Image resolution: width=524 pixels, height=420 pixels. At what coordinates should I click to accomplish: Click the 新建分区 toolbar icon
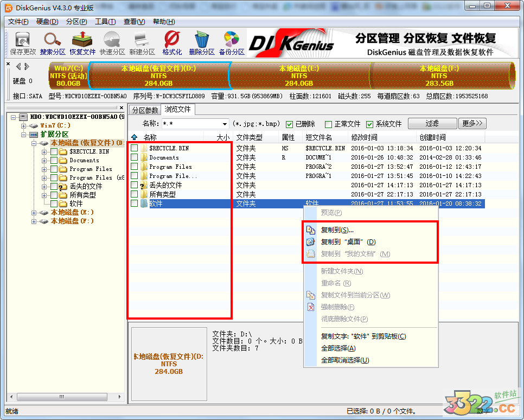[142, 43]
